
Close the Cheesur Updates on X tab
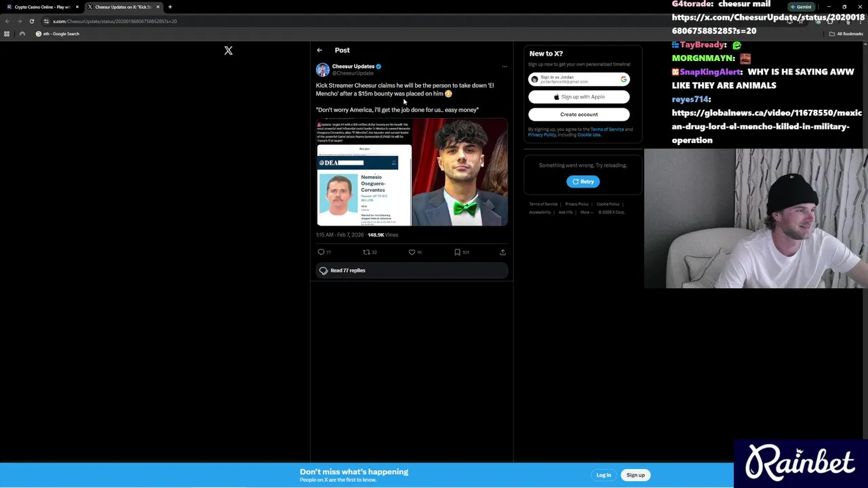click(158, 7)
